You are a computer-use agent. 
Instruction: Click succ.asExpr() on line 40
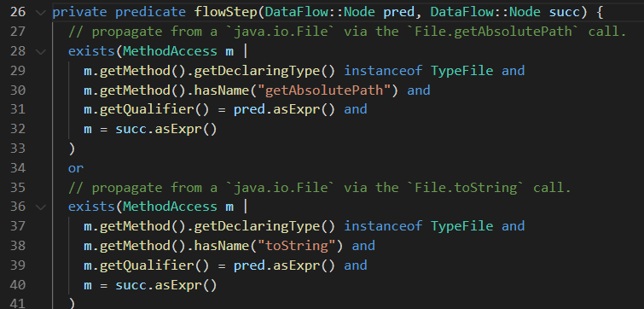point(166,284)
